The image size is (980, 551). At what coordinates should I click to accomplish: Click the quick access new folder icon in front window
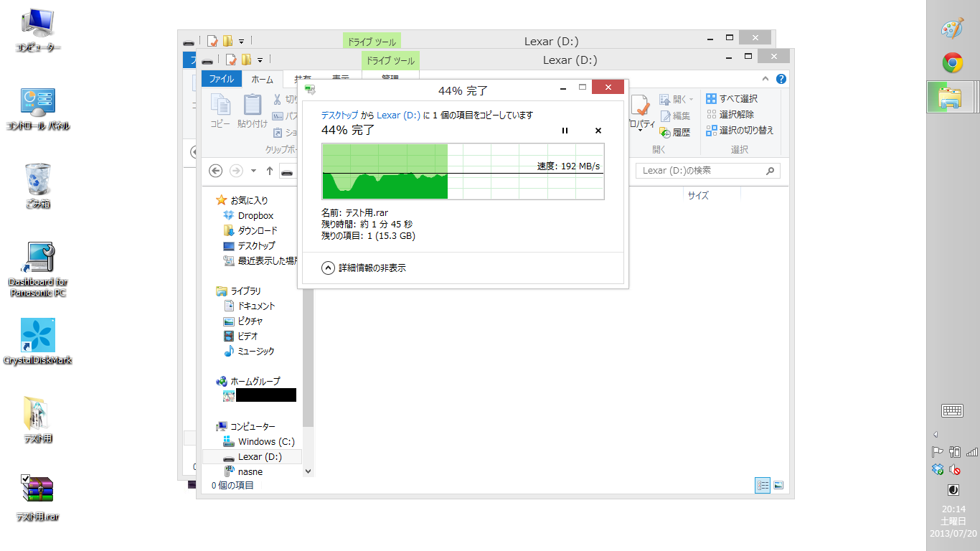point(246,60)
